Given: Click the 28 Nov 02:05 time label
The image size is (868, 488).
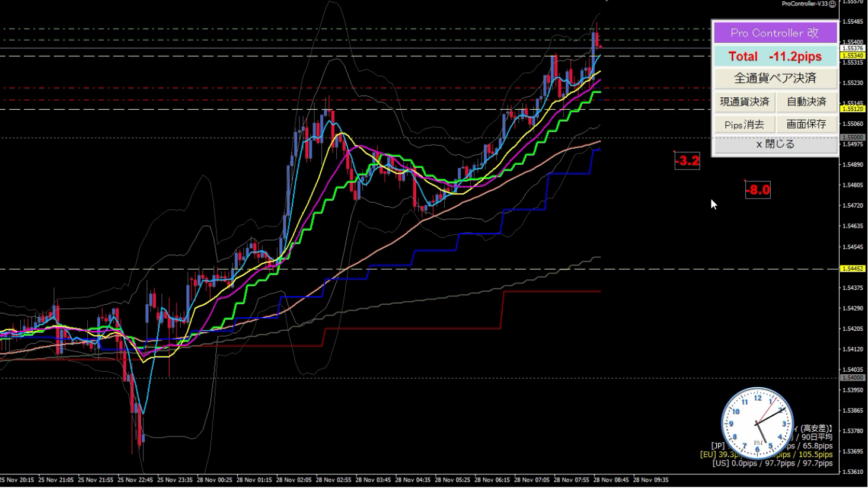Looking at the screenshot, I should (293, 480).
